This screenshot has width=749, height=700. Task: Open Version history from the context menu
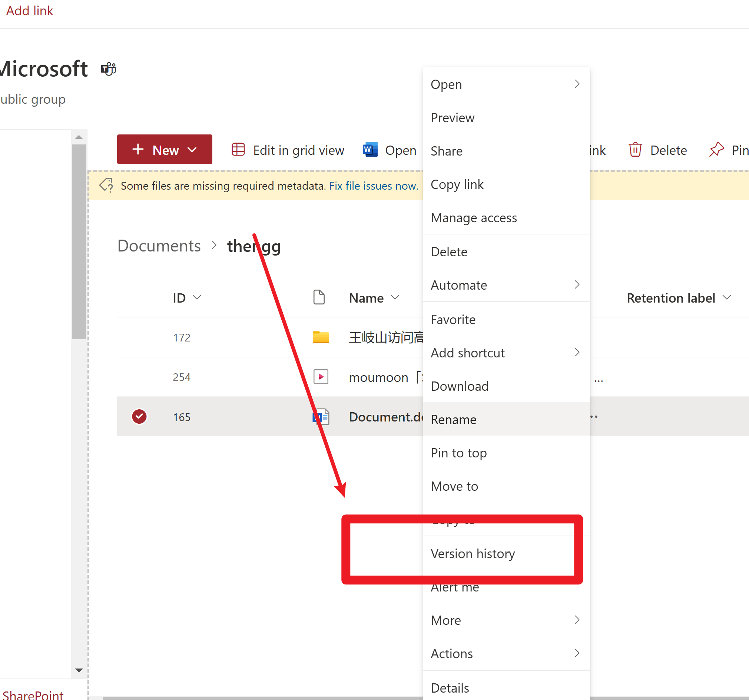(506, 554)
